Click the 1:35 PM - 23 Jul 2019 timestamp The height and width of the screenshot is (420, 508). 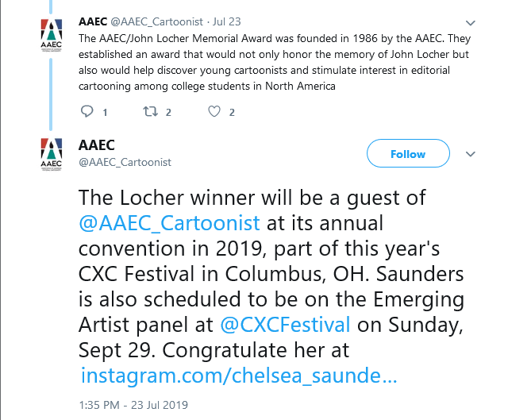[x=133, y=405]
